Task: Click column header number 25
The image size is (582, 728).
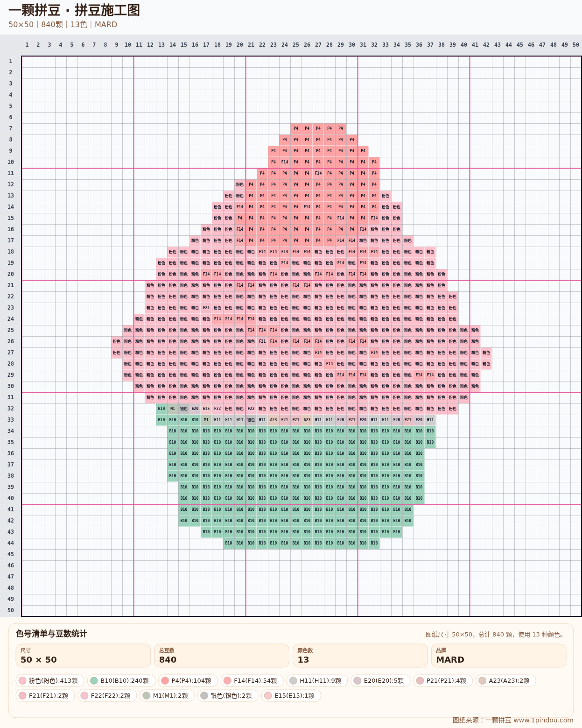Action: (296, 45)
